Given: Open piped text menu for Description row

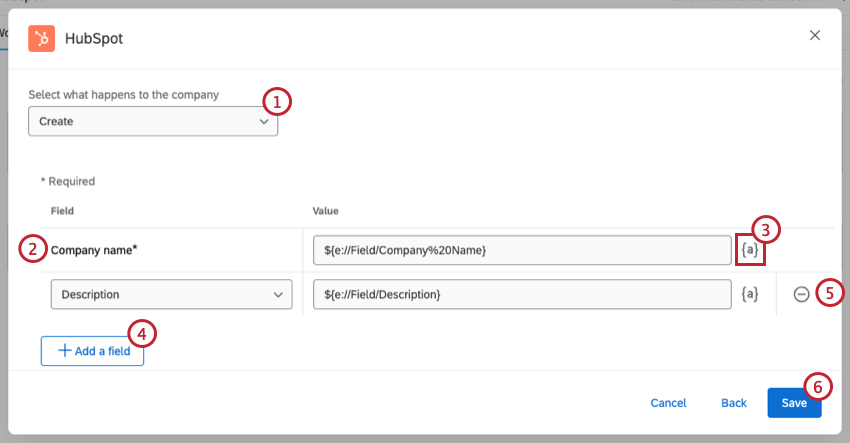Looking at the screenshot, I should click(750, 295).
